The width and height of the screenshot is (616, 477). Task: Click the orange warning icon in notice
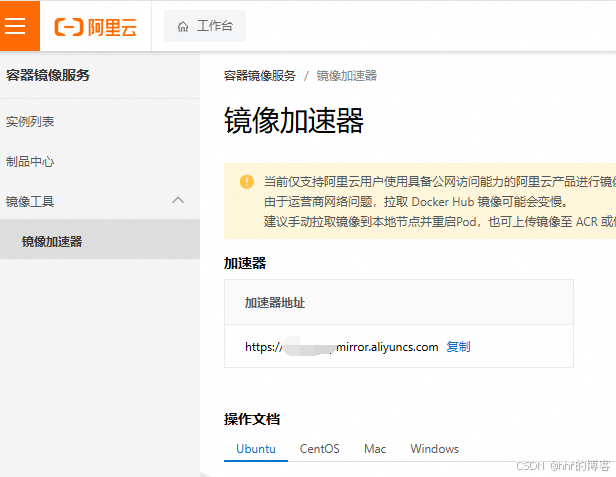click(x=247, y=182)
